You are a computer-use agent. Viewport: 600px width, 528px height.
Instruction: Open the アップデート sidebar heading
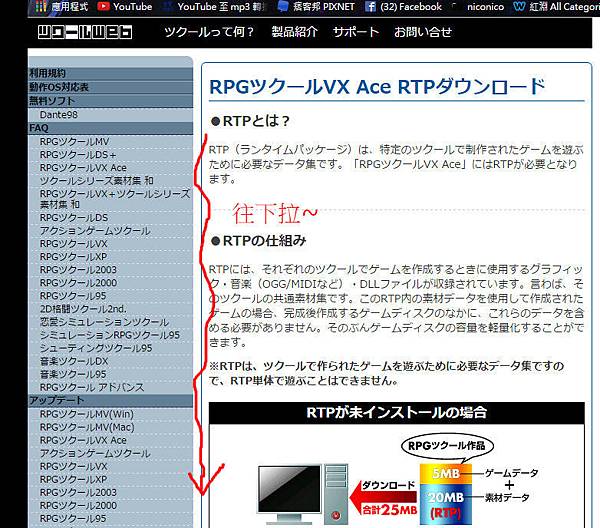point(111,401)
